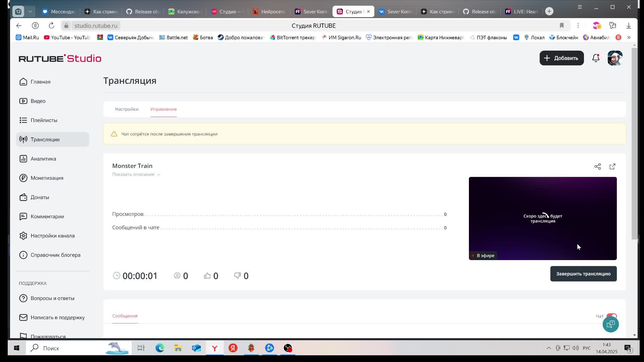Click the page vertical scrollbar
Screen dimensions: 644x362
click(x=634, y=144)
